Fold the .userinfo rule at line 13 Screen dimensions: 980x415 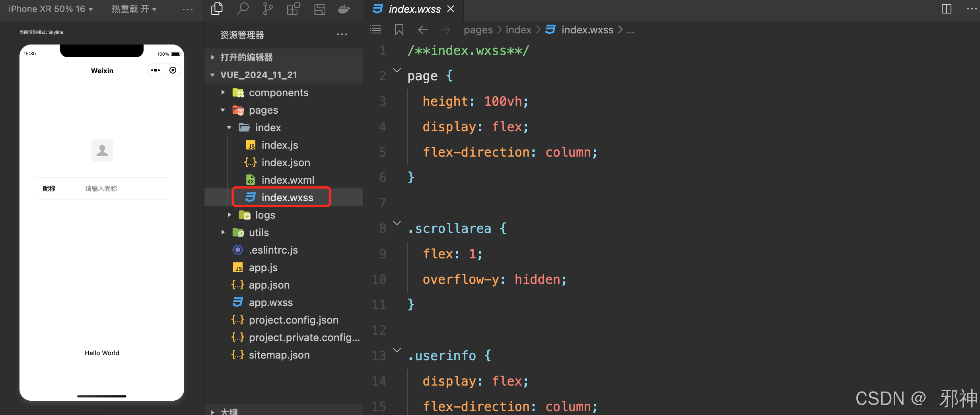click(x=397, y=350)
